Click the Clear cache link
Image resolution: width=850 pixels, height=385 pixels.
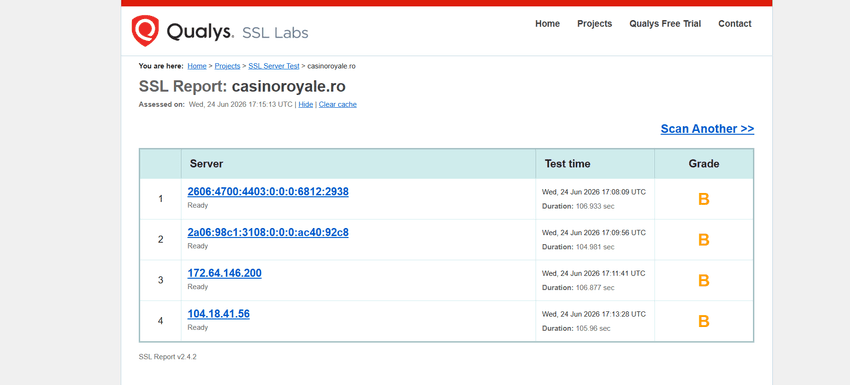pos(338,104)
